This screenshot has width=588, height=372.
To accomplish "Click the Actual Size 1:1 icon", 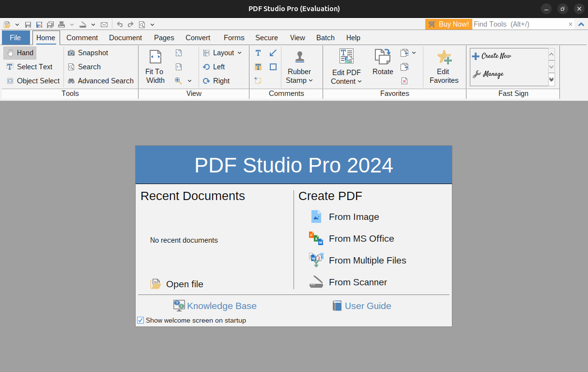I will (x=179, y=67).
